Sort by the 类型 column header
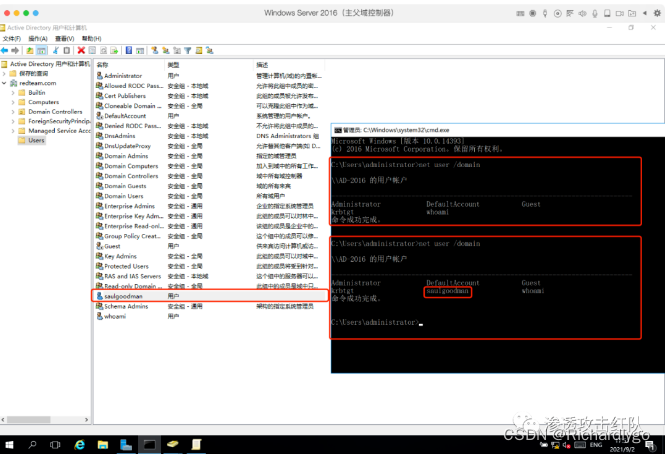Viewport: 666px width, 454px height. pyautogui.click(x=209, y=65)
